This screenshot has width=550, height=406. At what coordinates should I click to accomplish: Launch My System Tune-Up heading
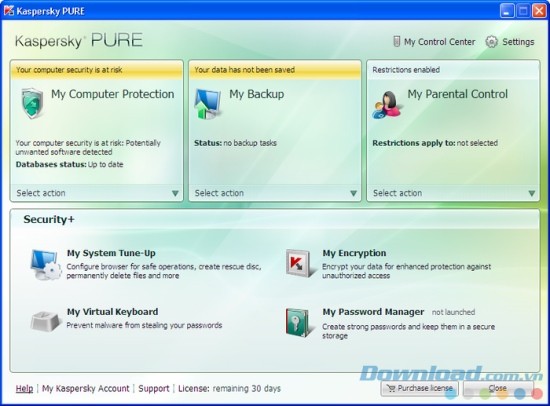[111, 253]
